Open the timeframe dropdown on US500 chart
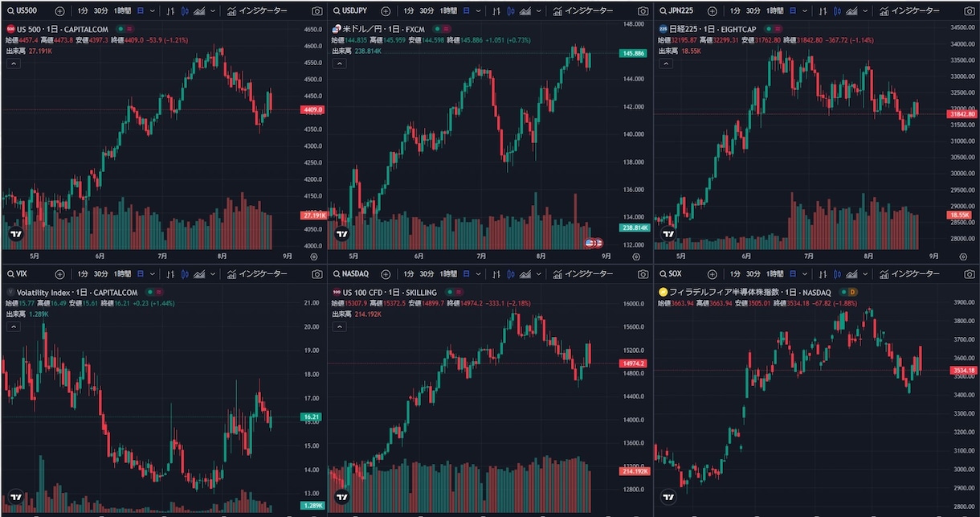The image size is (980, 517). 153,11
